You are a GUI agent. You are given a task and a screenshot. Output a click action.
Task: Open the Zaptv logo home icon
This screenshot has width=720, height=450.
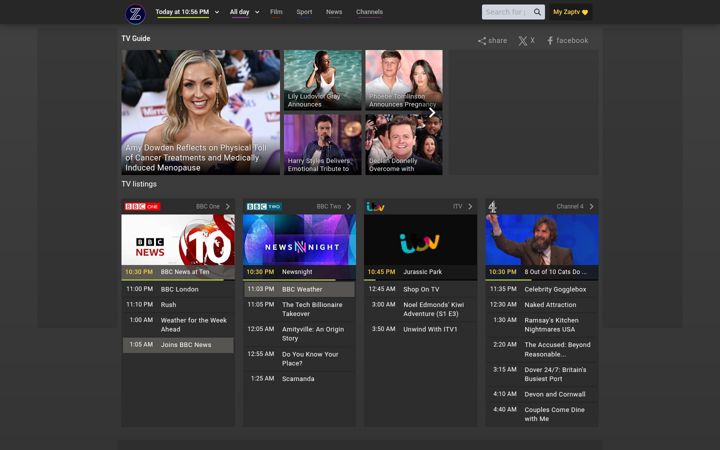click(x=135, y=14)
